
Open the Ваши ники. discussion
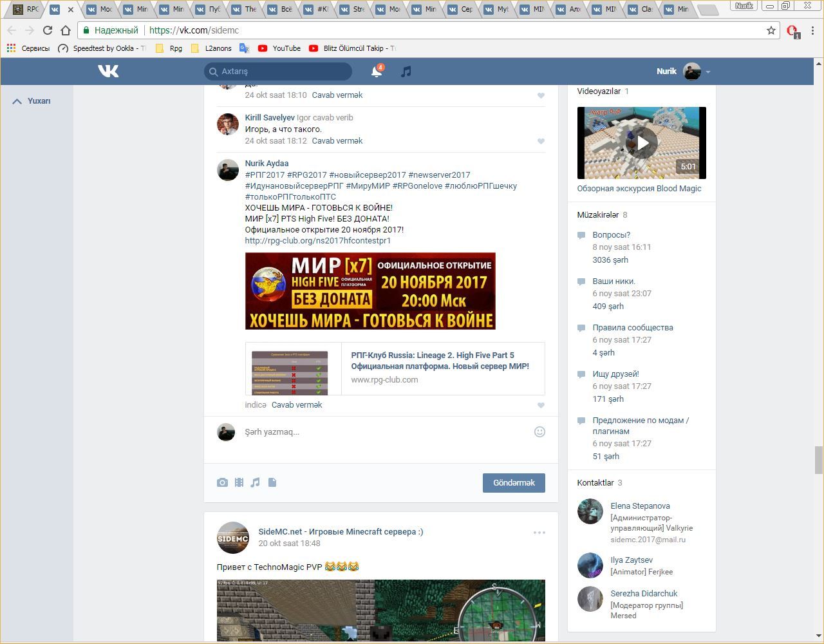click(614, 281)
